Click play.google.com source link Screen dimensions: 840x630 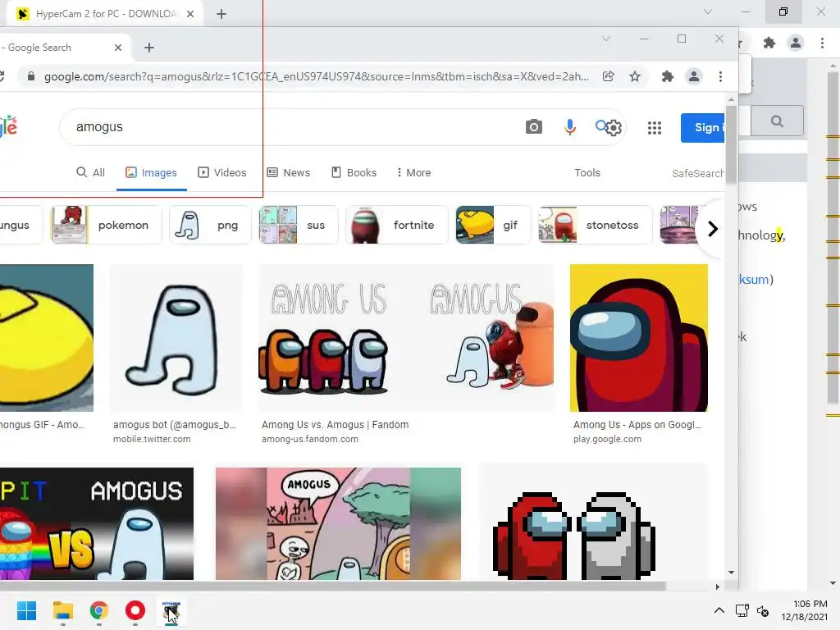coord(607,439)
